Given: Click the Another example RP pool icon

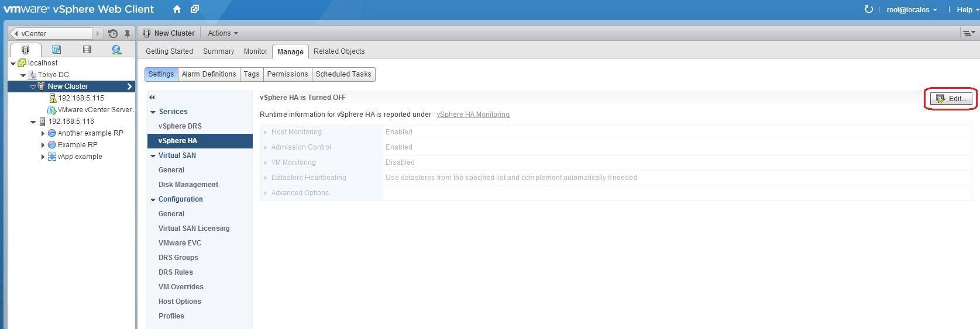Looking at the screenshot, I should [x=51, y=133].
